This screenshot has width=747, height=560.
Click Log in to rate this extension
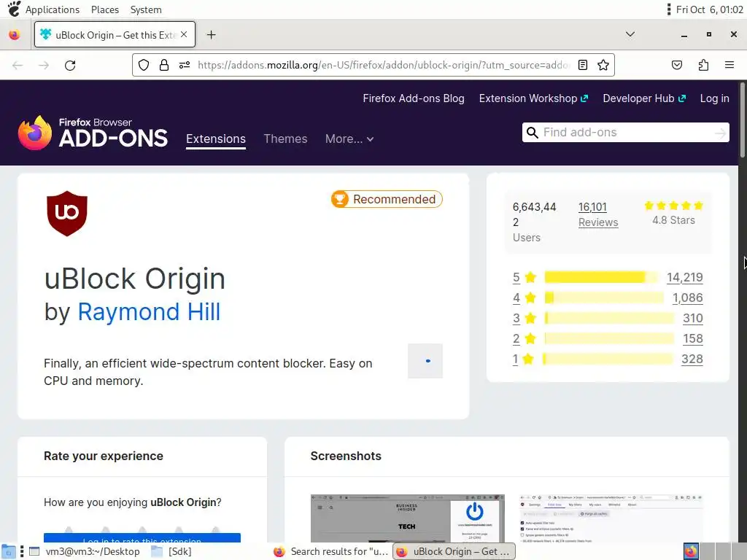point(142,538)
